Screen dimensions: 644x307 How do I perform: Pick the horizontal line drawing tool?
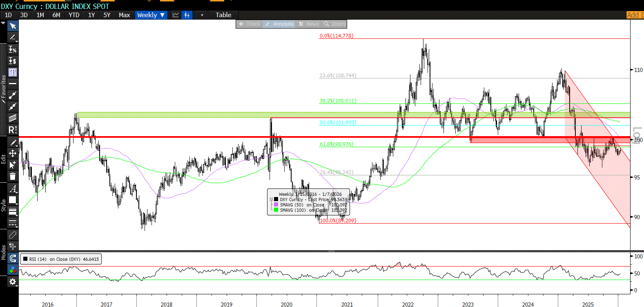13,84
